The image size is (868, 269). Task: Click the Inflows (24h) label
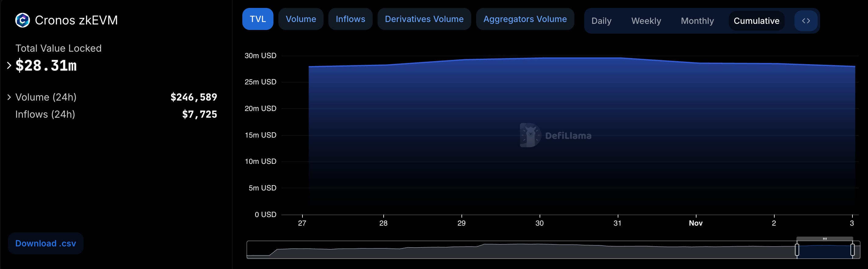click(45, 114)
